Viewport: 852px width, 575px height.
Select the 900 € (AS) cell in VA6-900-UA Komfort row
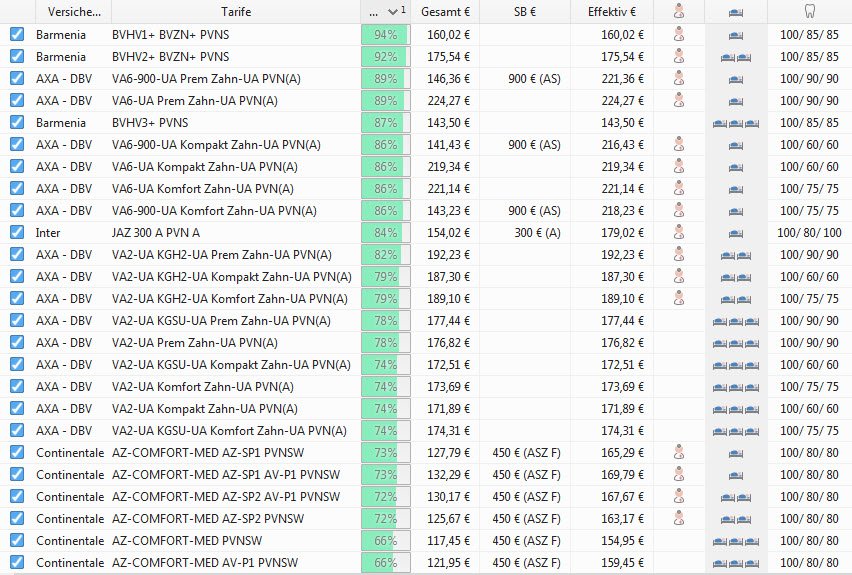(534, 211)
